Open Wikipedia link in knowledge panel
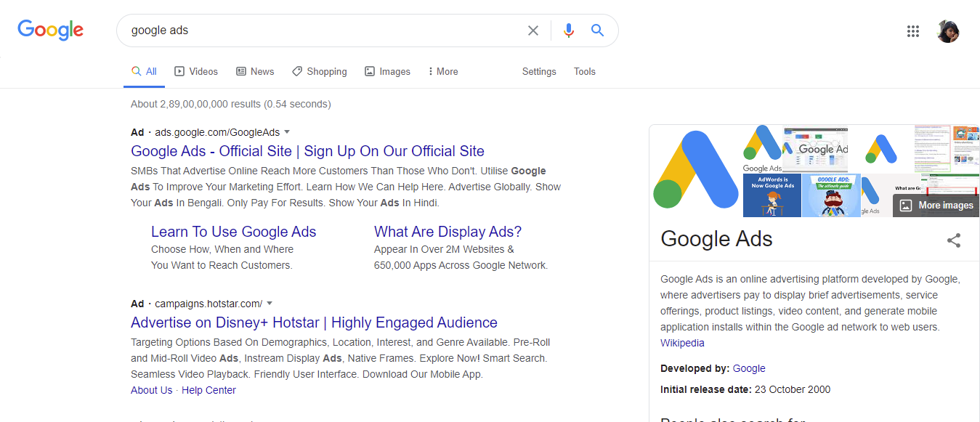The width and height of the screenshot is (980, 422). 682,343
